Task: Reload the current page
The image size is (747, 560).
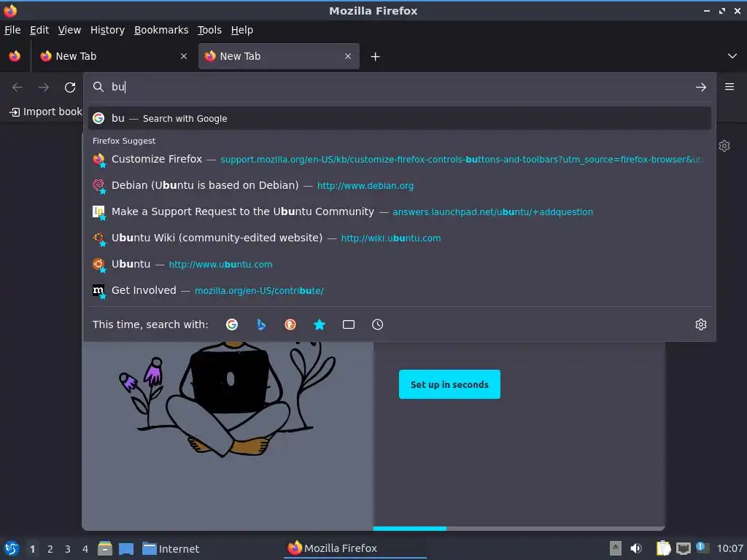Action: tap(70, 87)
